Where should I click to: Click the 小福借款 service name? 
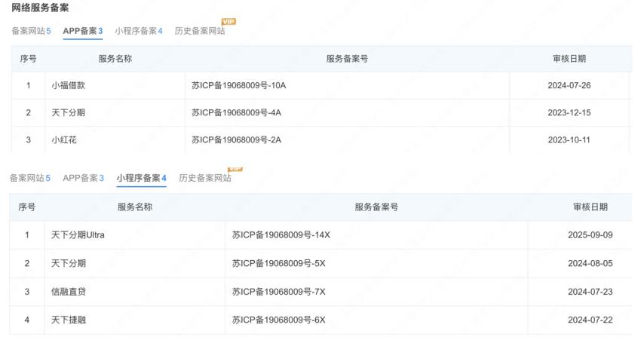click(68, 85)
